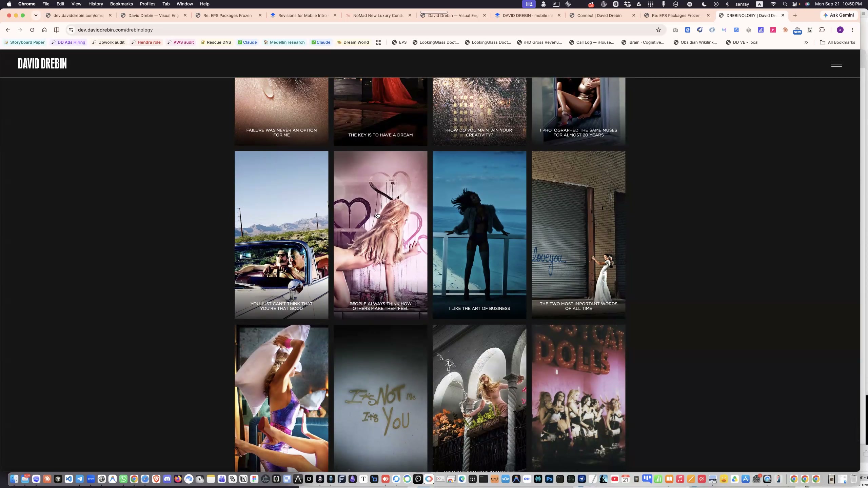868x488 pixels.
Task: Bookmark this page with the star
Action: (658, 30)
